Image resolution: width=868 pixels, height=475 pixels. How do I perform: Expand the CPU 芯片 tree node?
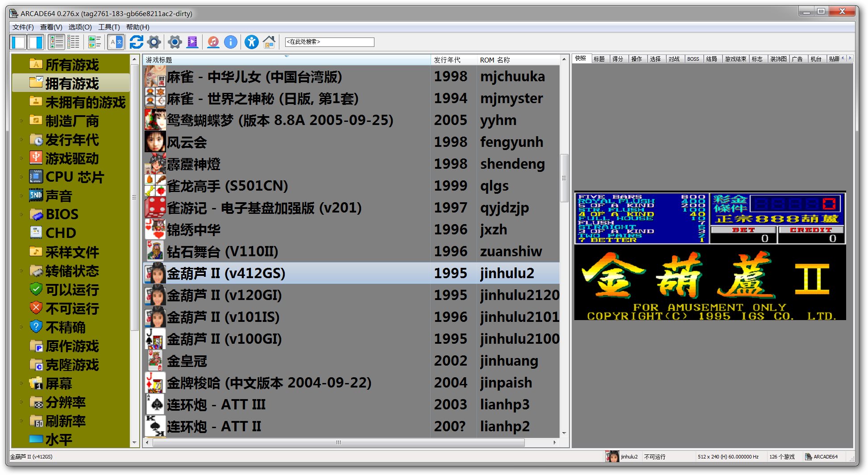click(x=21, y=177)
